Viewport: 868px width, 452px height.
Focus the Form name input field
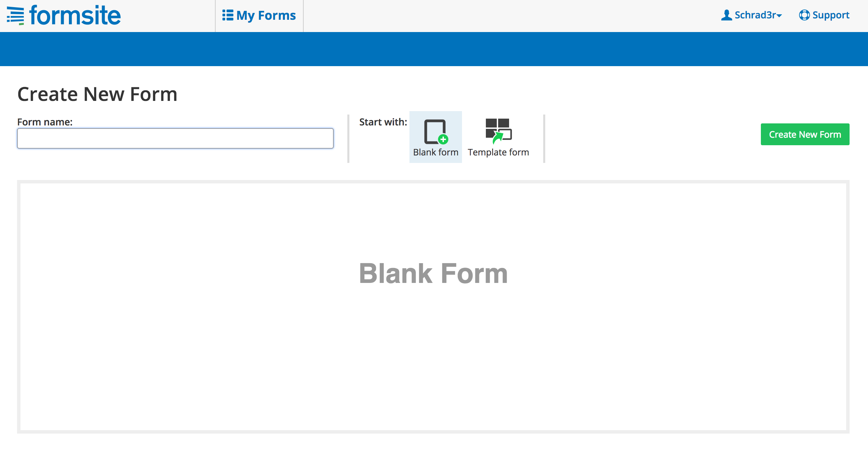(x=175, y=138)
